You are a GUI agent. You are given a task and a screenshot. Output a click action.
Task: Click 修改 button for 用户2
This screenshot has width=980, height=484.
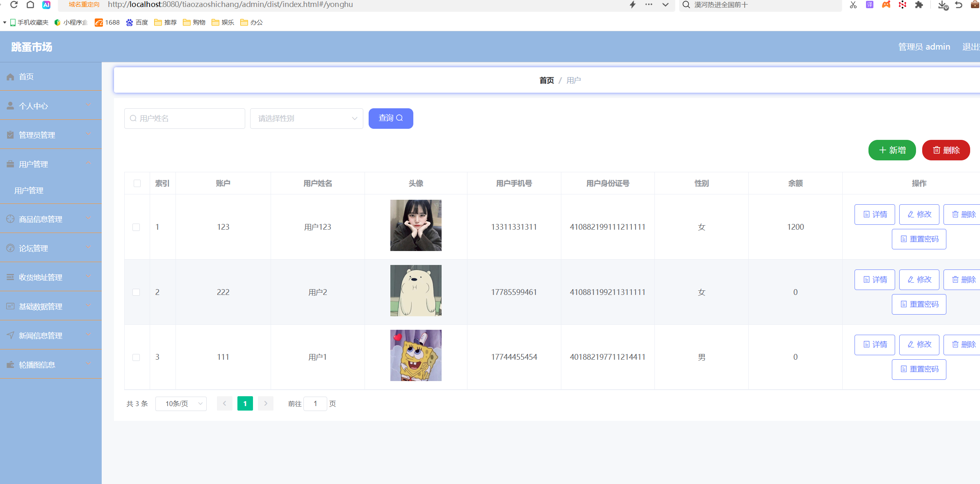[x=919, y=280]
